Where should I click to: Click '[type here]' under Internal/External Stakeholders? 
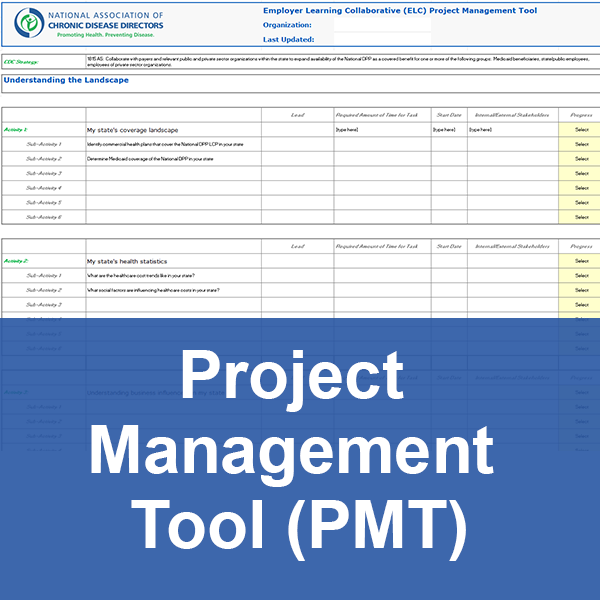click(481, 130)
